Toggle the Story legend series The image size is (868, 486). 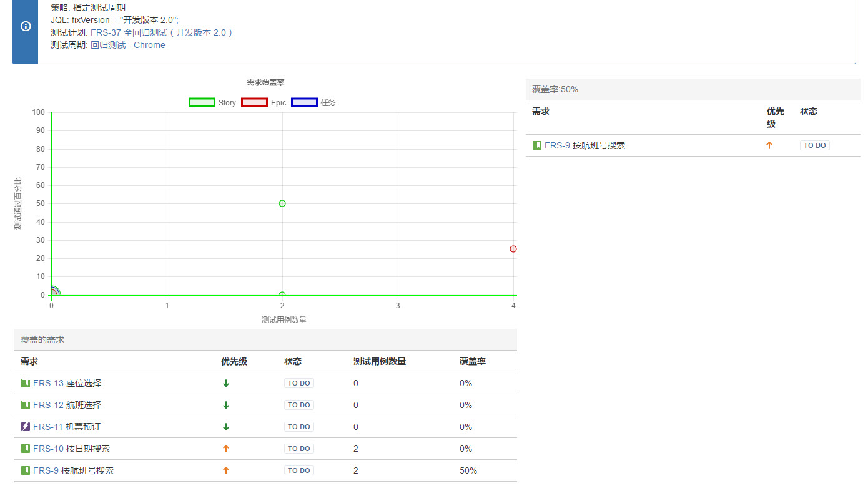(x=212, y=102)
